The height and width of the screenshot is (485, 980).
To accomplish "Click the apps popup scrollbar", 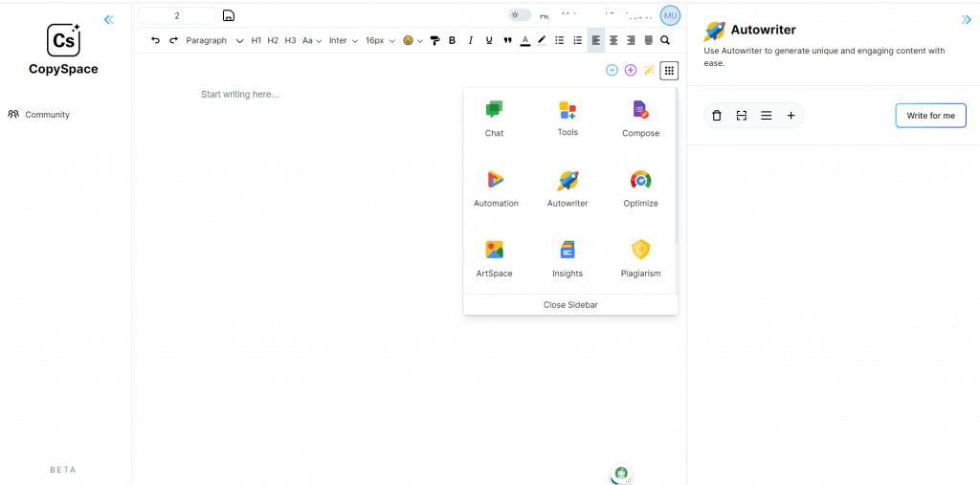I will pos(676,167).
